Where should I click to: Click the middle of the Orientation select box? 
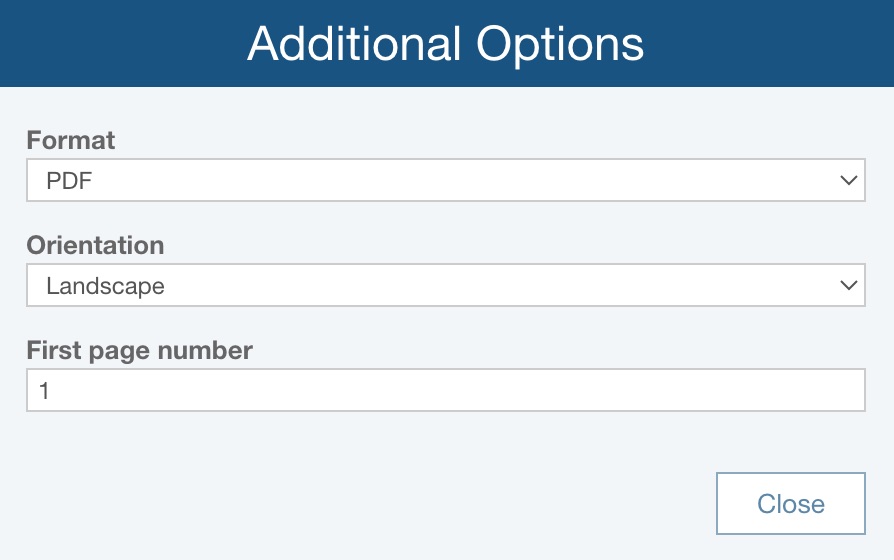click(x=445, y=286)
